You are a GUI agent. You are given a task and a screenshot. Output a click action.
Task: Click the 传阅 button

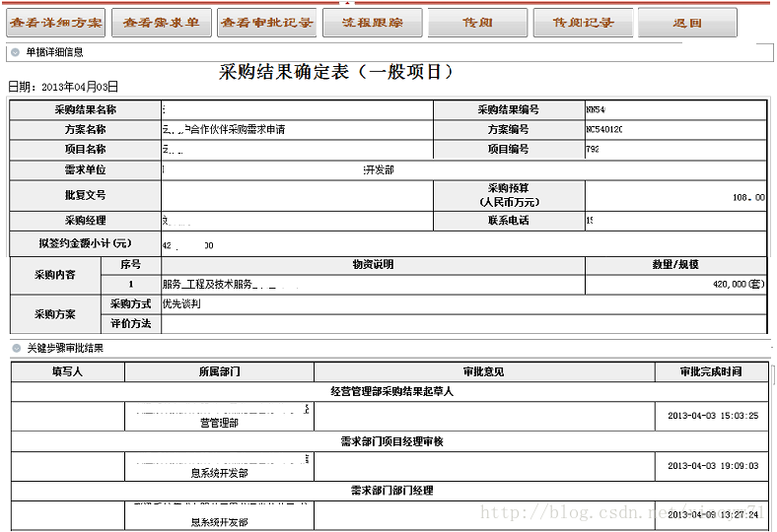(477, 23)
